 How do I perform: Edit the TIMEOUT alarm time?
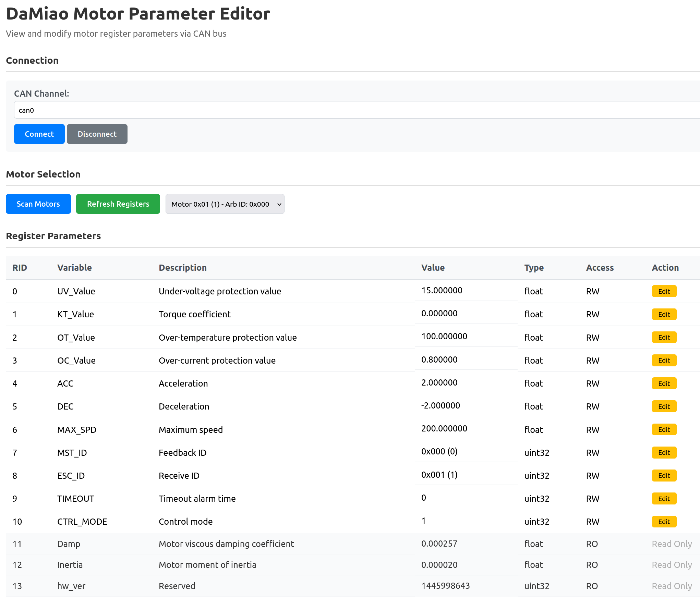(x=664, y=499)
